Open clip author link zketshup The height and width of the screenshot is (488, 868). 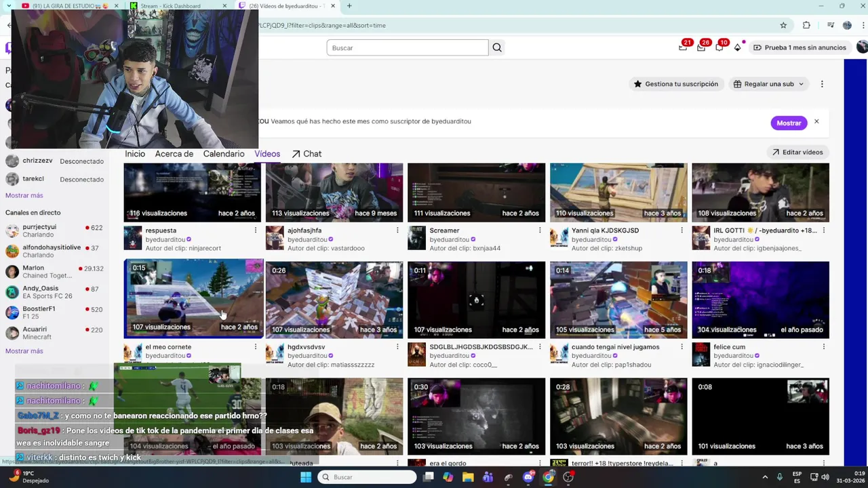click(606, 248)
